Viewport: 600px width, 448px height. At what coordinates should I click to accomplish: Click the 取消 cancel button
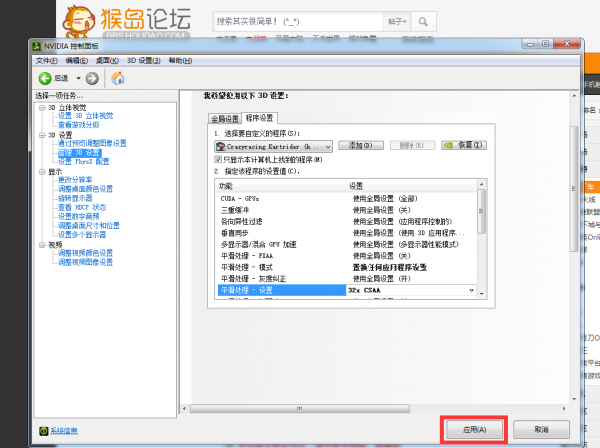click(x=541, y=430)
